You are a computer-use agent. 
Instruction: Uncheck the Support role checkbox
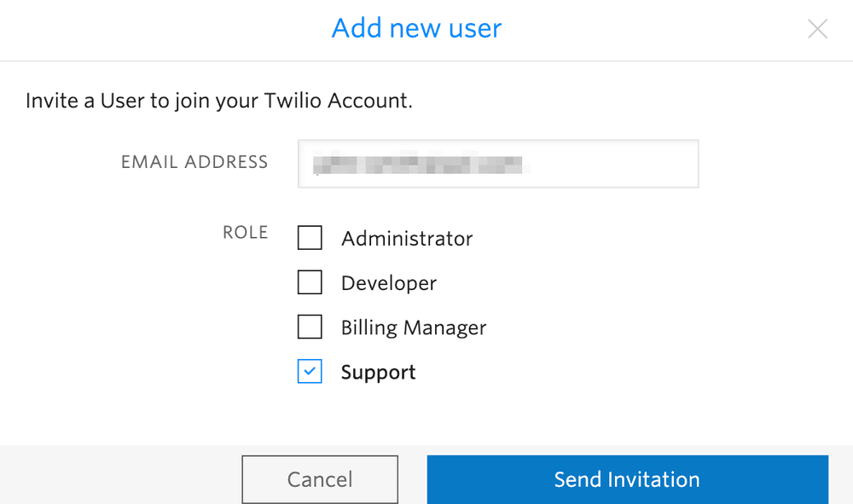(310, 372)
